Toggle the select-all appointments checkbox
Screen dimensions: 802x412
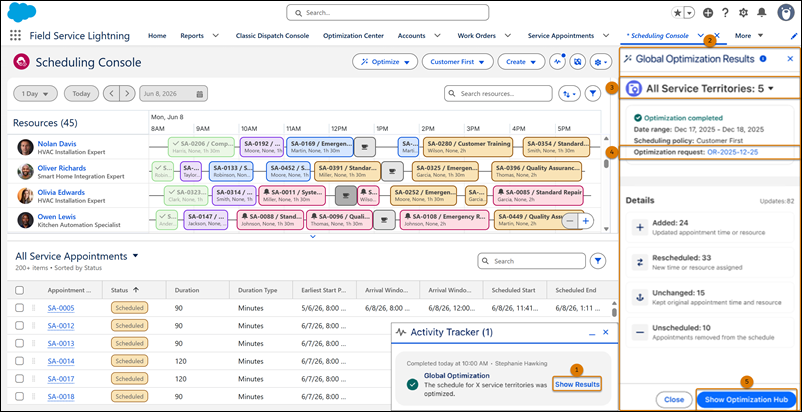pos(19,290)
